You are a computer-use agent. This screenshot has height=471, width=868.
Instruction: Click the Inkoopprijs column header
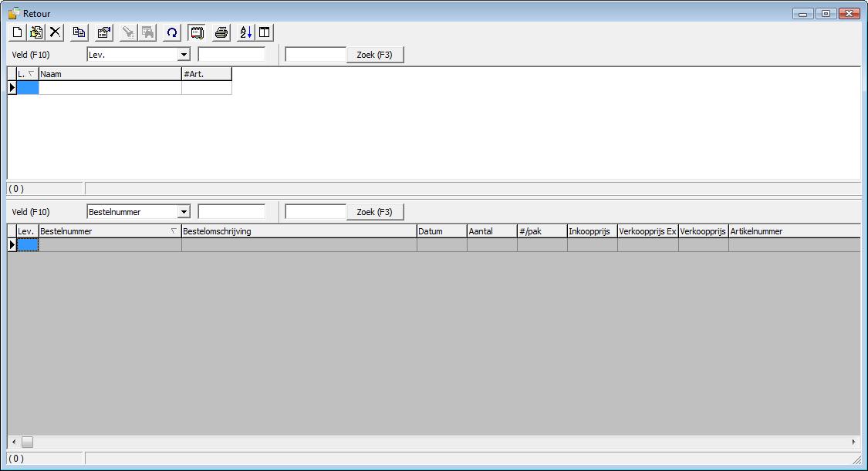point(592,231)
